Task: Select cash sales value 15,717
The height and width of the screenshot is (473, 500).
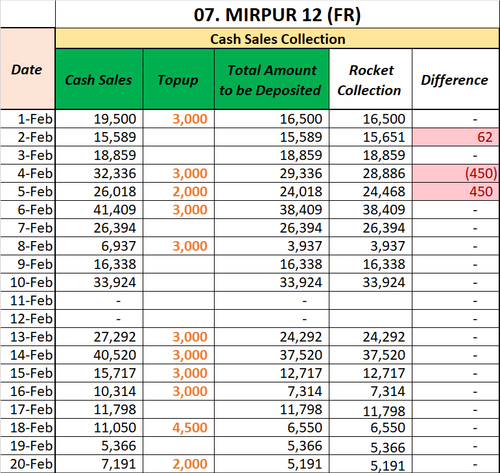Action: click(x=99, y=373)
